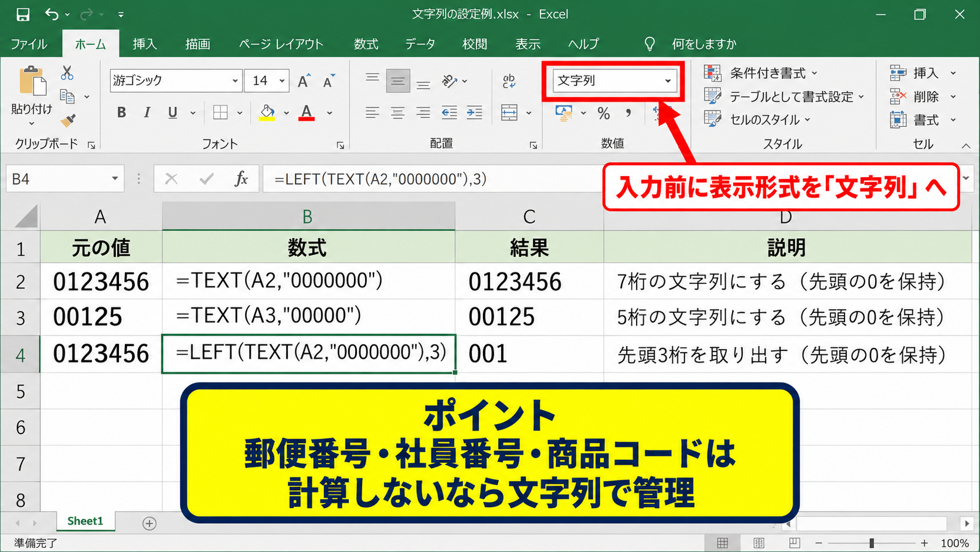Select the Sheet1 tab
This screenshot has width=980, height=552.
tap(86, 521)
